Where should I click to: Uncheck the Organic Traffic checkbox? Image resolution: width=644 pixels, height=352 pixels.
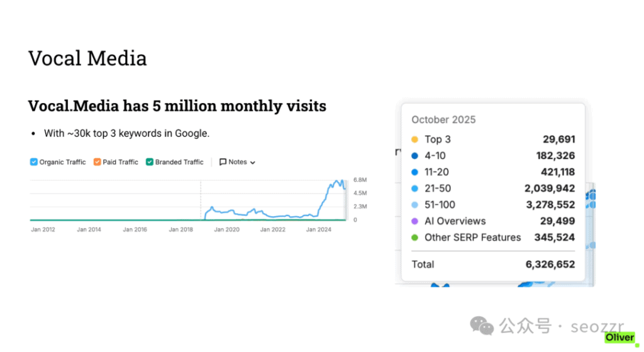pyautogui.click(x=34, y=162)
